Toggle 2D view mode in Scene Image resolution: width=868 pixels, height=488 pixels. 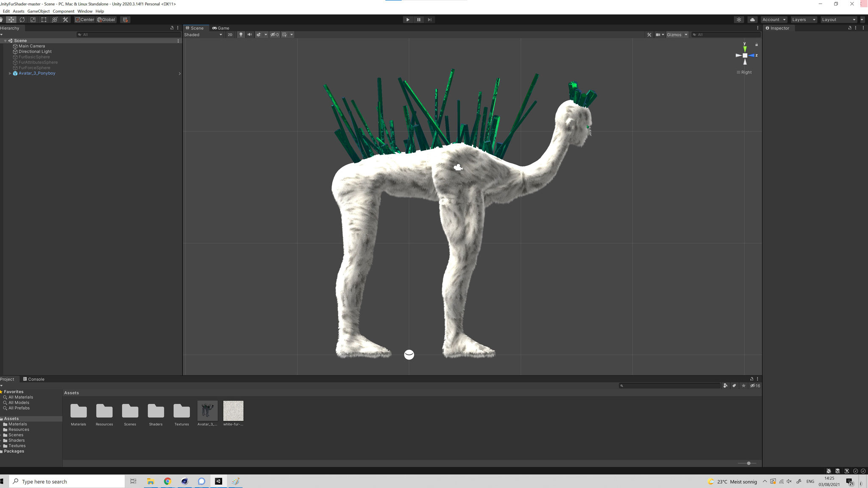click(230, 35)
